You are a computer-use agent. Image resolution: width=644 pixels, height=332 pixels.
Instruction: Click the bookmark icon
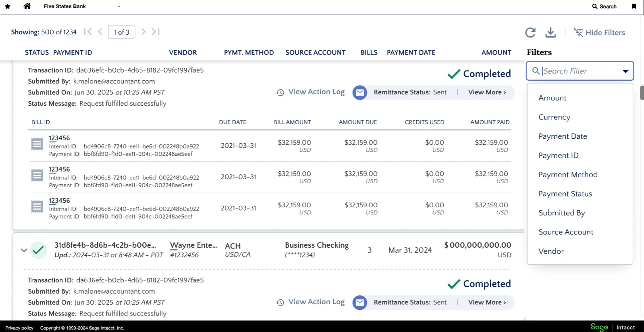pyautogui.click(x=634, y=6)
